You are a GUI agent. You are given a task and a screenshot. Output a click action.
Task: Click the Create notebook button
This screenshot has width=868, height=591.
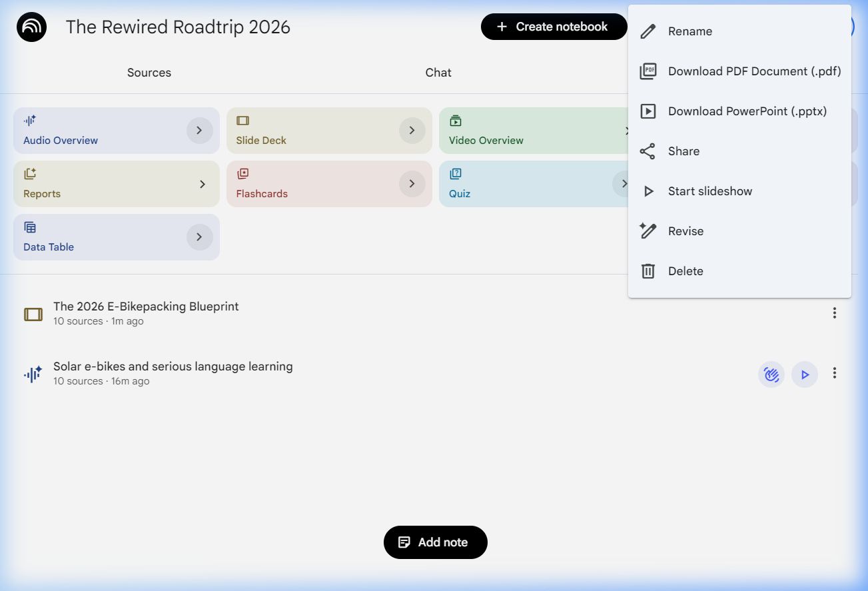pyautogui.click(x=554, y=27)
